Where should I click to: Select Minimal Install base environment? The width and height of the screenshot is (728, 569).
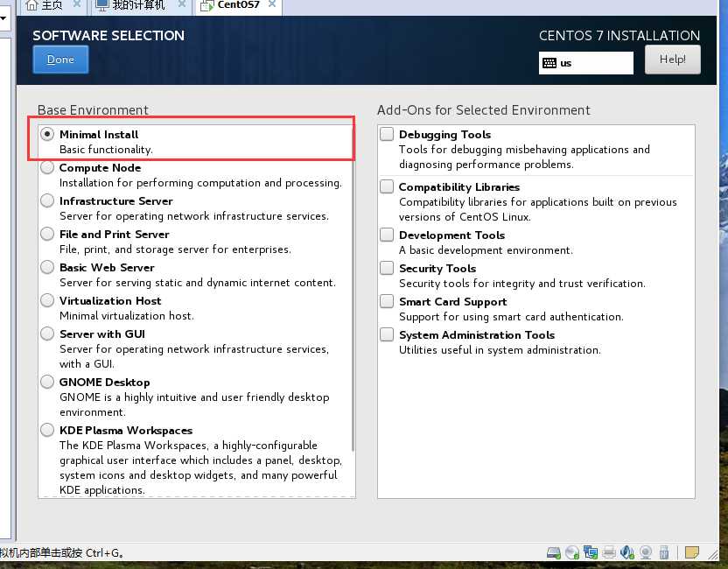[47, 134]
